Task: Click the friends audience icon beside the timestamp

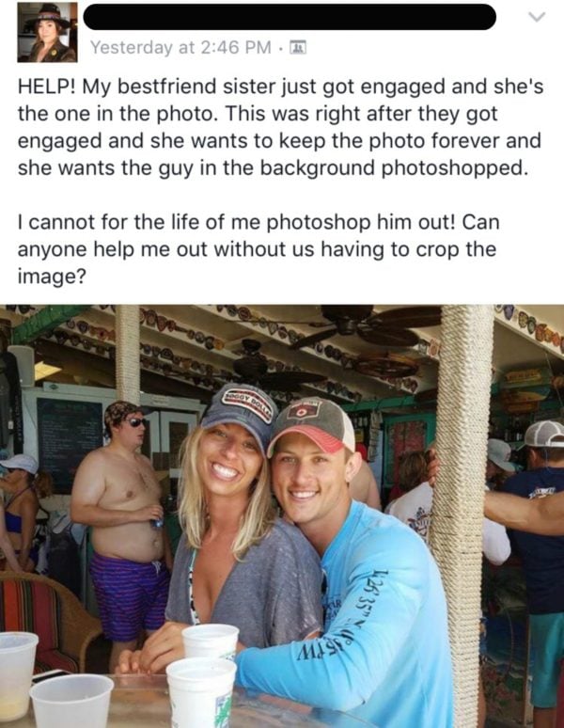Action: pos(298,47)
